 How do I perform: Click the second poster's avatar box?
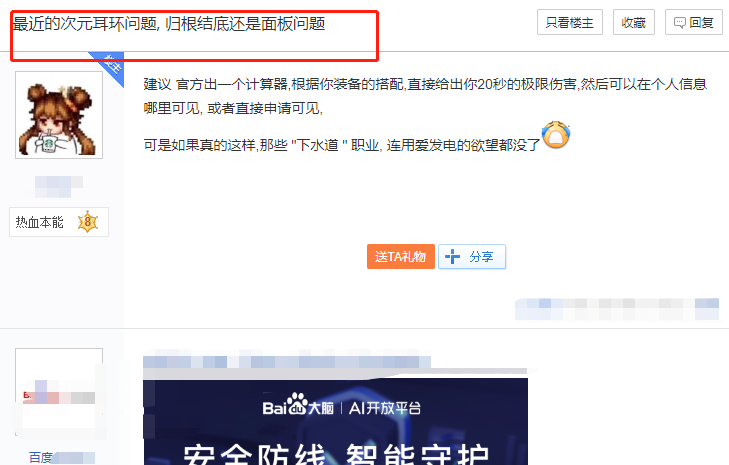(x=59, y=392)
